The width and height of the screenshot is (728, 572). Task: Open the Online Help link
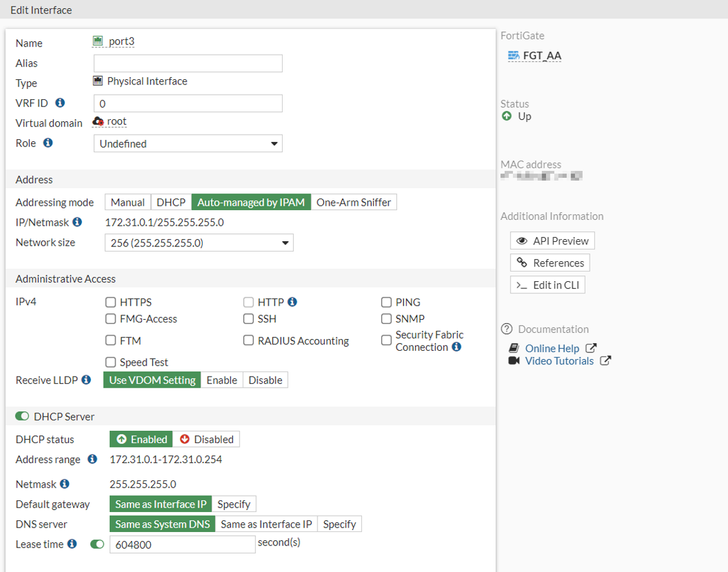point(552,348)
